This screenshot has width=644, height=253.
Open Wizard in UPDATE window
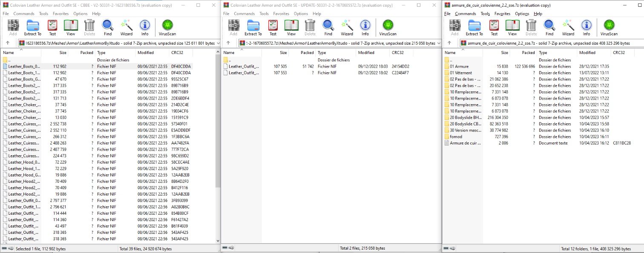click(347, 28)
